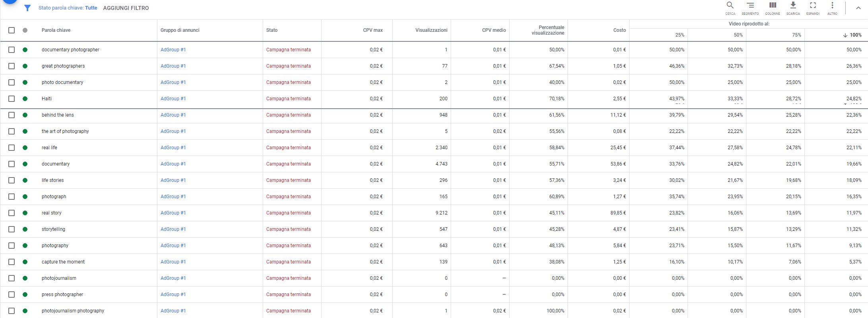This screenshot has width=868, height=318.
Task: Click the green status dot for life stories
Action: 25,180
